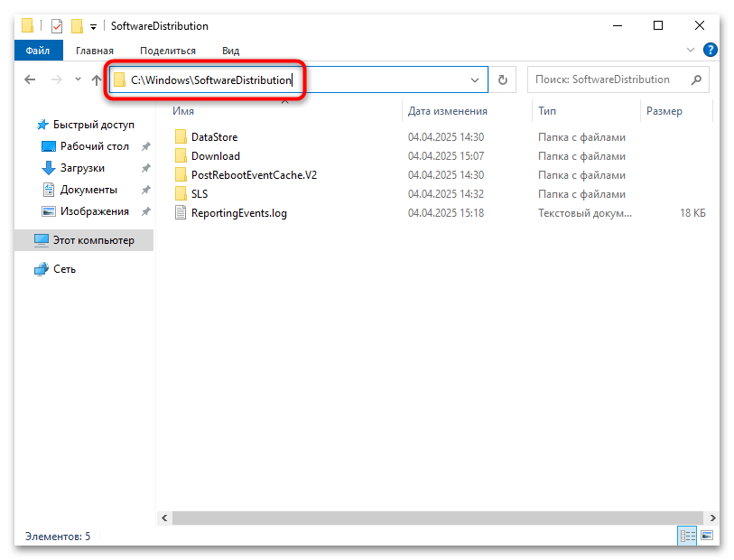Click the 18 КБ size value
Viewport: 734px width, 560px height.
coord(692,213)
